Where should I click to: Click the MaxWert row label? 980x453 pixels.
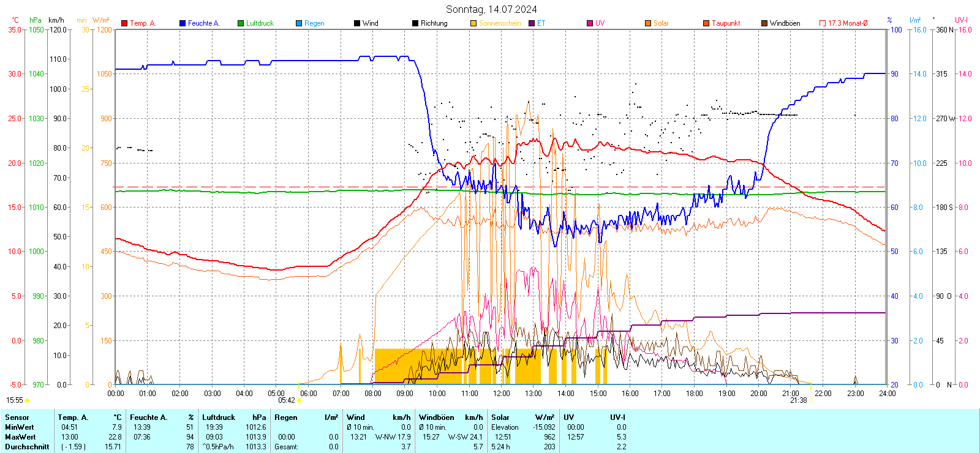20,437
